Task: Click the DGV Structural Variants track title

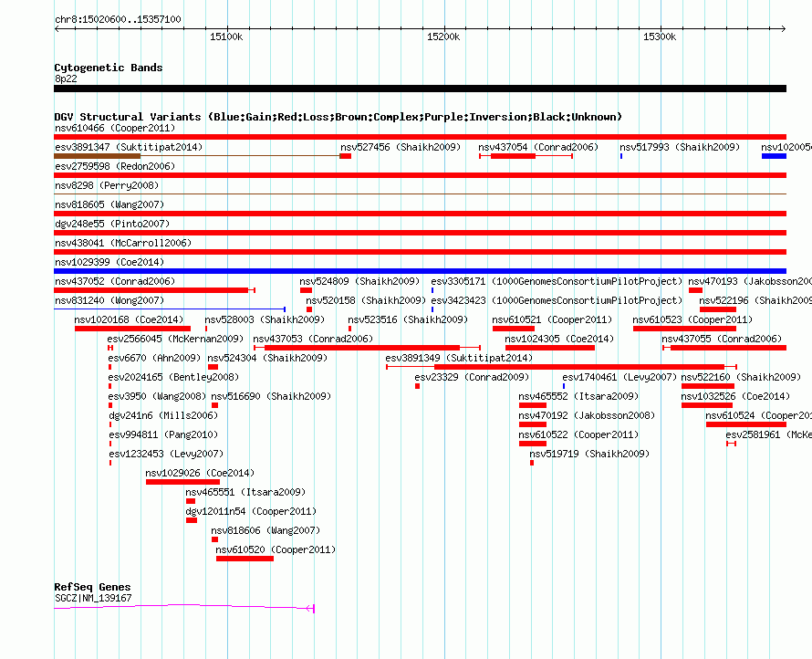Action: [338, 117]
